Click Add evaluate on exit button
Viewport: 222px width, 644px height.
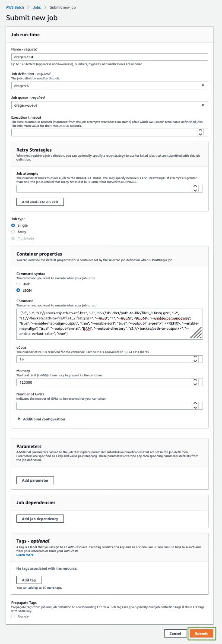point(40,202)
